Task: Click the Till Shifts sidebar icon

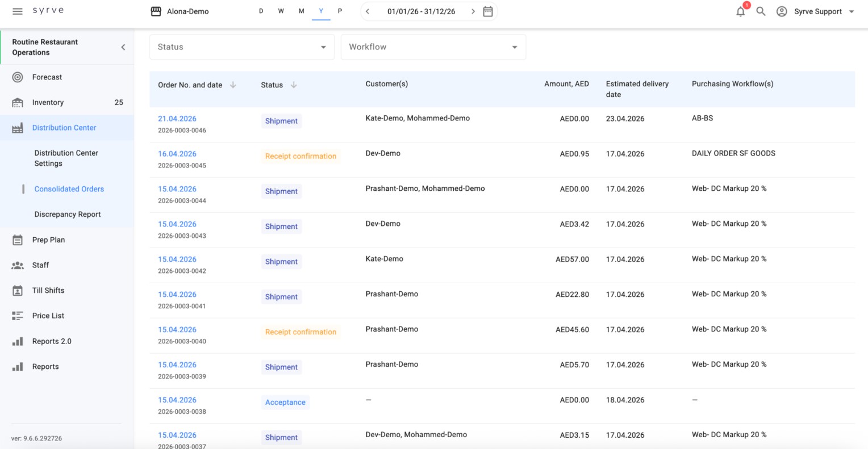Action: (18, 291)
